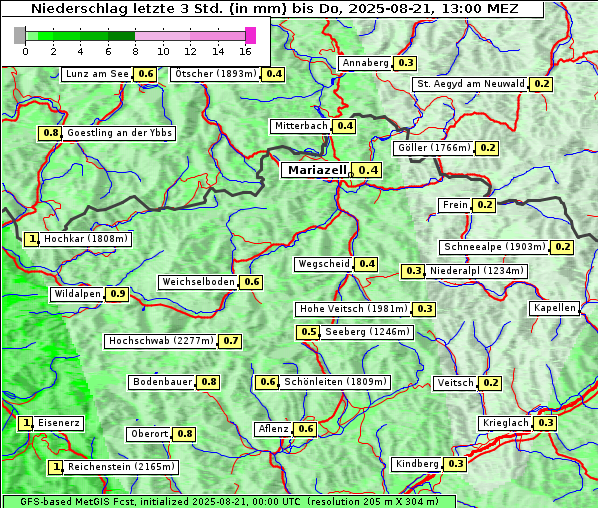Click the Weichselboden 0.6 value box
This screenshot has height=508, width=598.
(x=251, y=282)
